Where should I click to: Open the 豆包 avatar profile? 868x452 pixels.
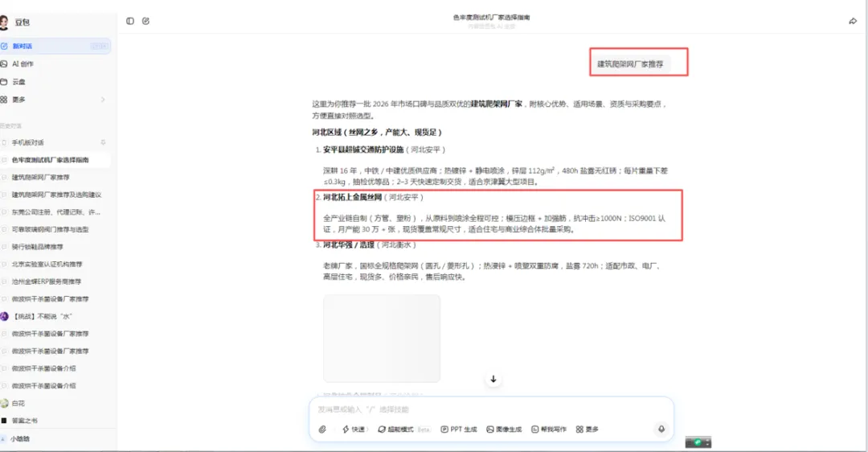pyautogui.click(x=4, y=23)
